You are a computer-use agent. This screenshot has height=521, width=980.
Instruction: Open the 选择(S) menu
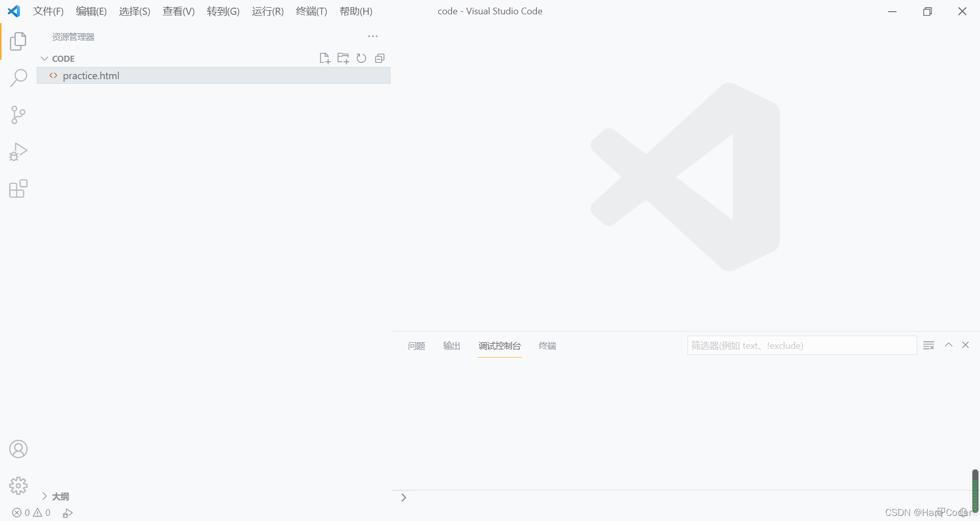click(x=135, y=11)
